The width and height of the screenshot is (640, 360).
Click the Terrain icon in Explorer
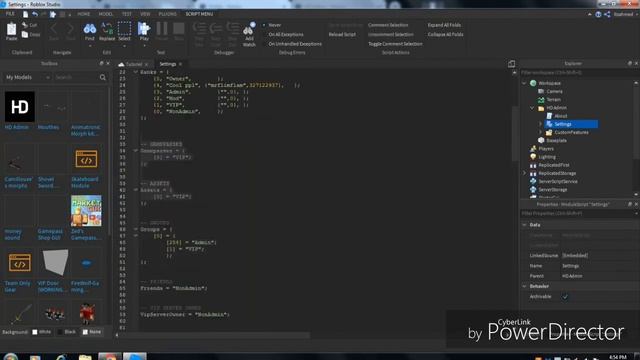pos(541,100)
